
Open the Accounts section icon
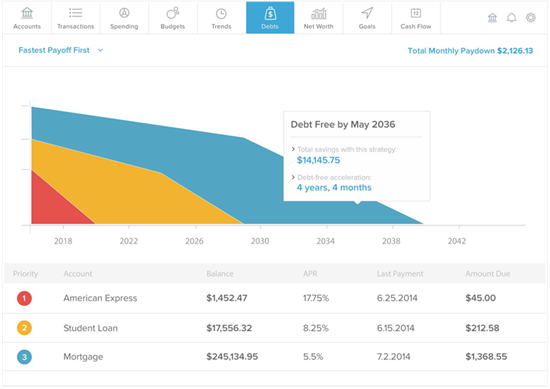pos(27,13)
